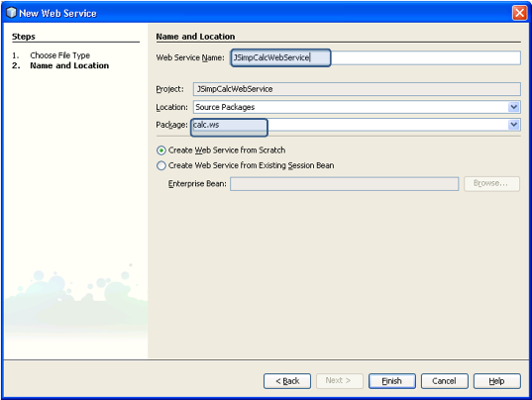
Task: Click the Web Service Name field
Action: [x=375, y=57]
